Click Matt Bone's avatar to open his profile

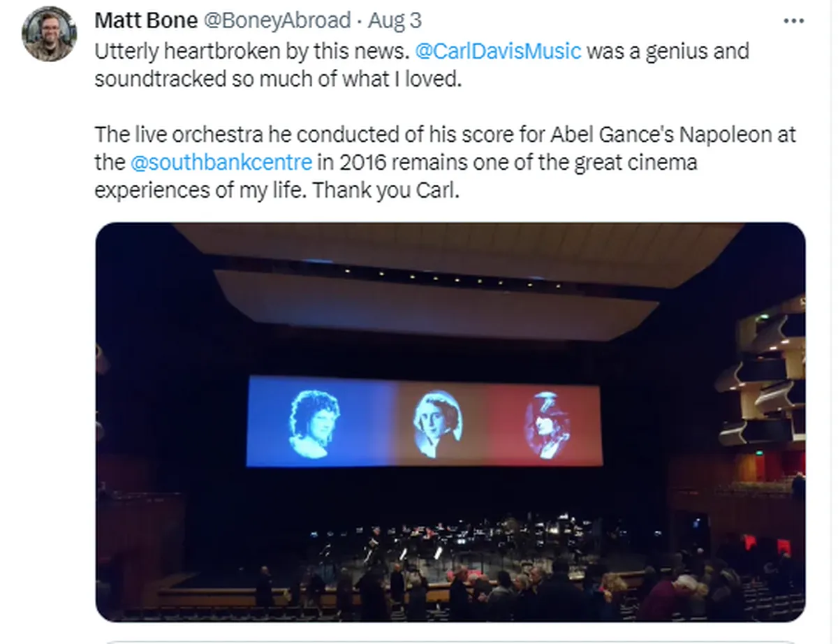(x=50, y=32)
